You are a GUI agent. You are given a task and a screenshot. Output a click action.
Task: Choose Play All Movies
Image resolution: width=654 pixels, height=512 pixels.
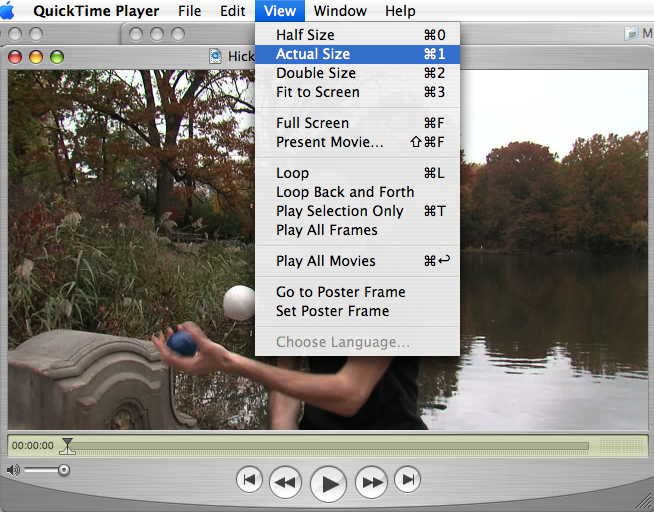coord(357,261)
